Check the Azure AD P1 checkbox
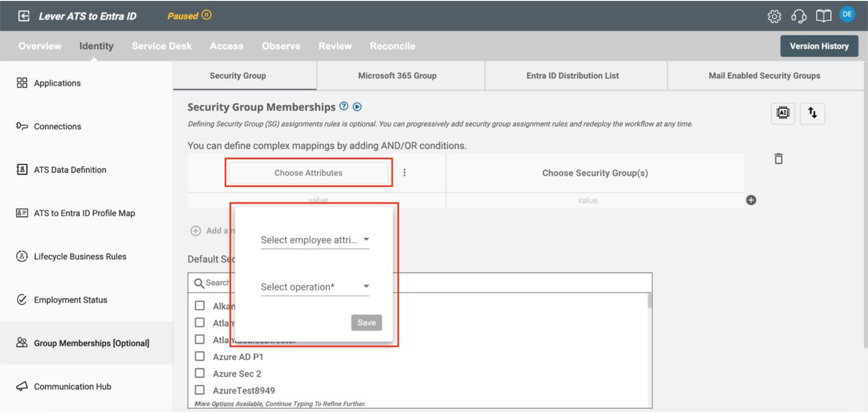The height and width of the screenshot is (412, 868). (200, 357)
